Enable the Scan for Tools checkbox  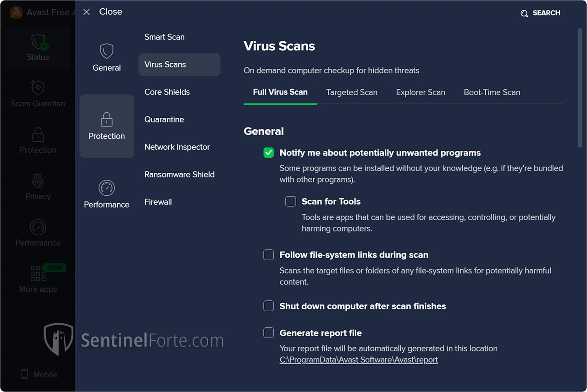291,201
